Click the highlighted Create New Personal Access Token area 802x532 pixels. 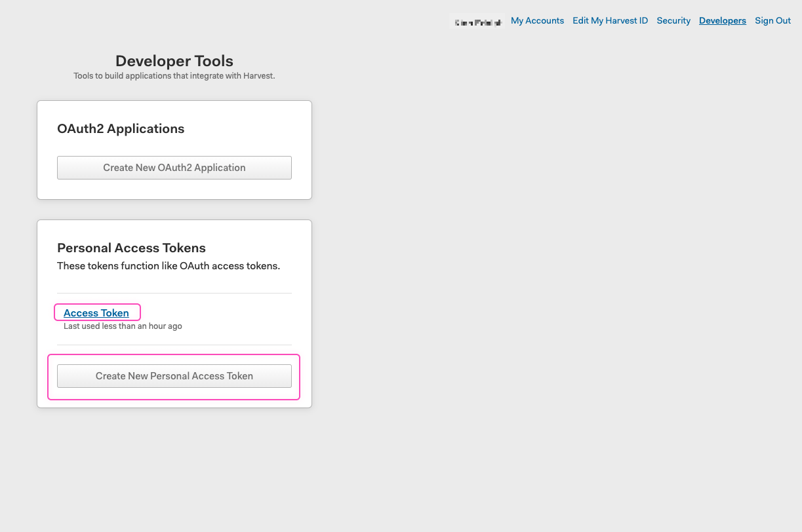[174, 375]
